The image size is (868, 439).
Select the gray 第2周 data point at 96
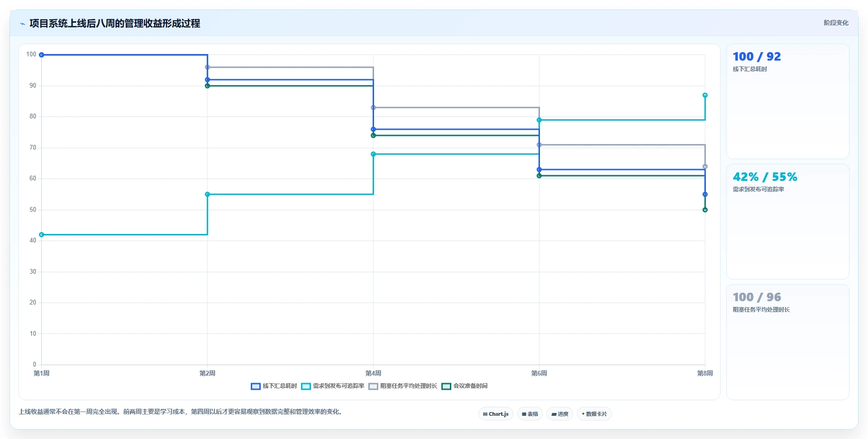(x=207, y=67)
